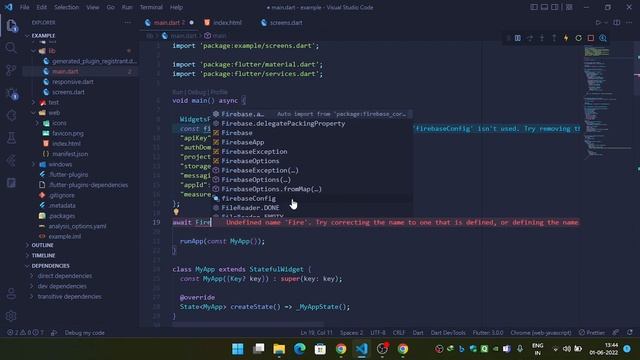640x360 pixels.
Task: Expand the icons folder
Action: (x=37, y=123)
